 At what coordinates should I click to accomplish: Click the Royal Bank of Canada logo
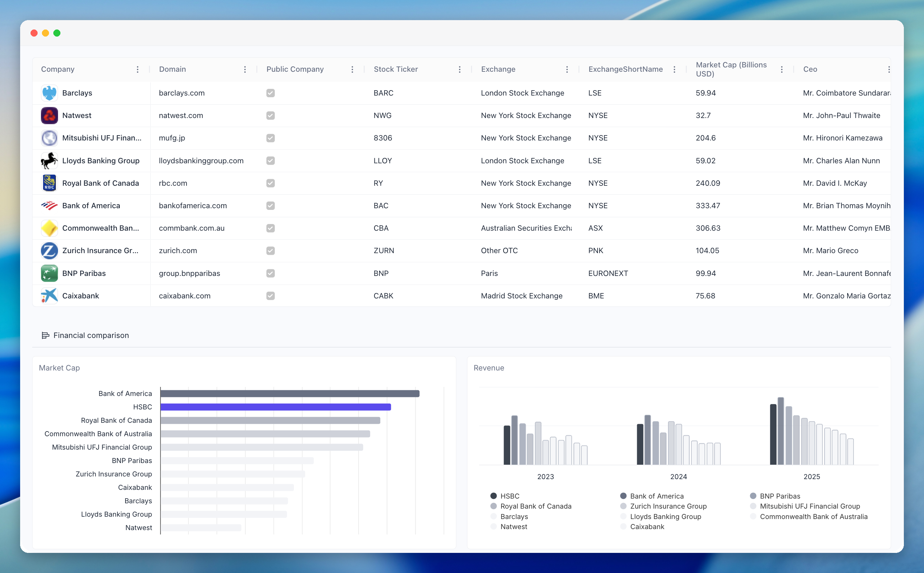click(x=49, y=183)
